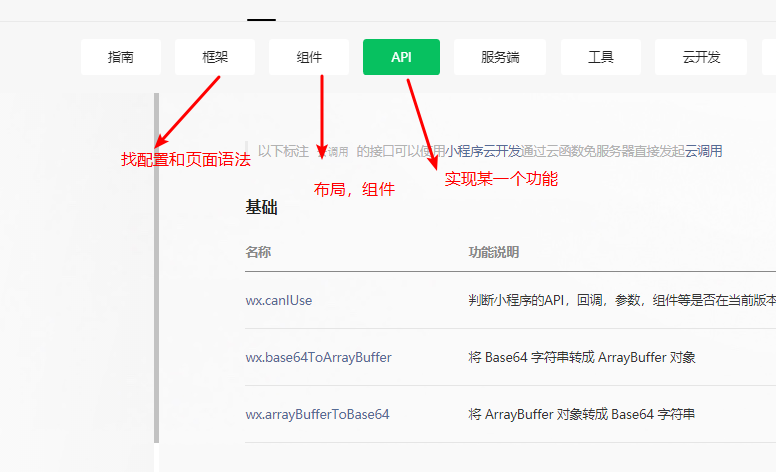
Task: Click the 基础 section heading
Action: point(261,207)
